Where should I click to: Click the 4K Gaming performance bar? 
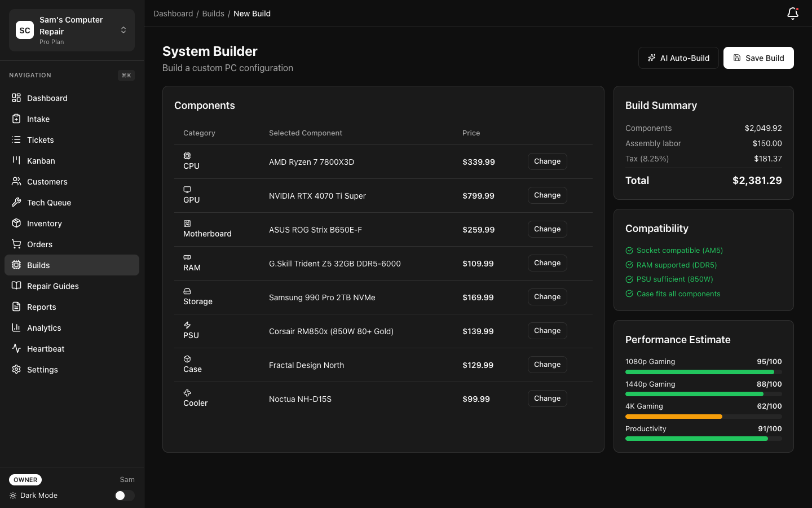[703, 417]
